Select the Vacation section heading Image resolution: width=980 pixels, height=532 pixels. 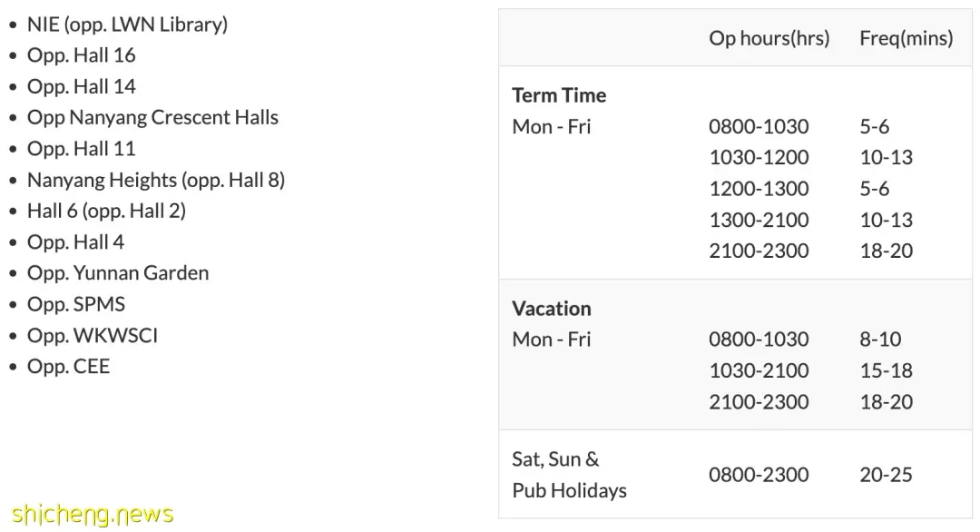point(552,308)
